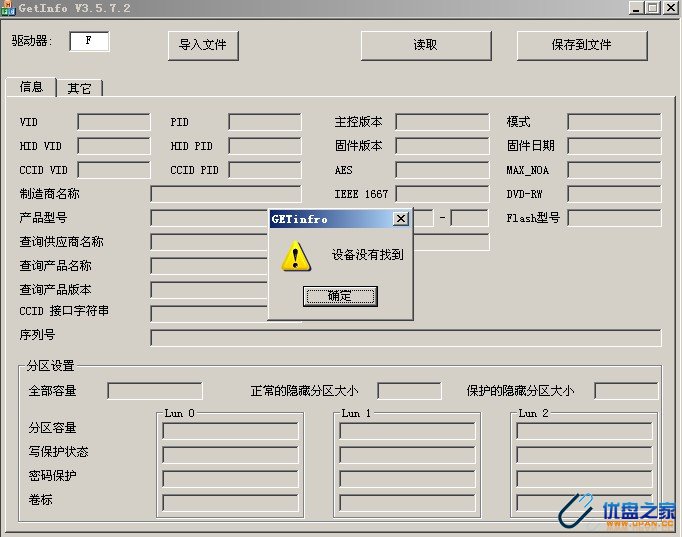682x537 pixels.
Task: Click the 模式 field
Action: pyautogui.click(x=614, y=122)
